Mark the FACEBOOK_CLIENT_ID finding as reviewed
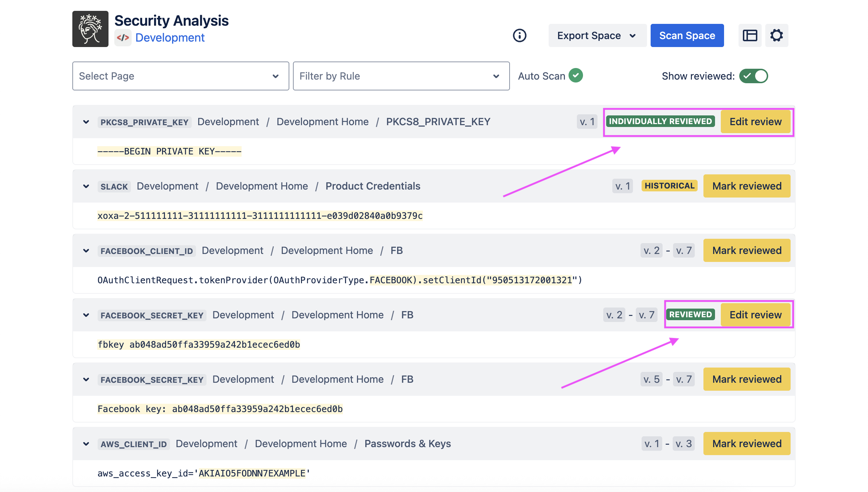Image resolution: width=868 pixels, height=492 pixels. [747, 250]
